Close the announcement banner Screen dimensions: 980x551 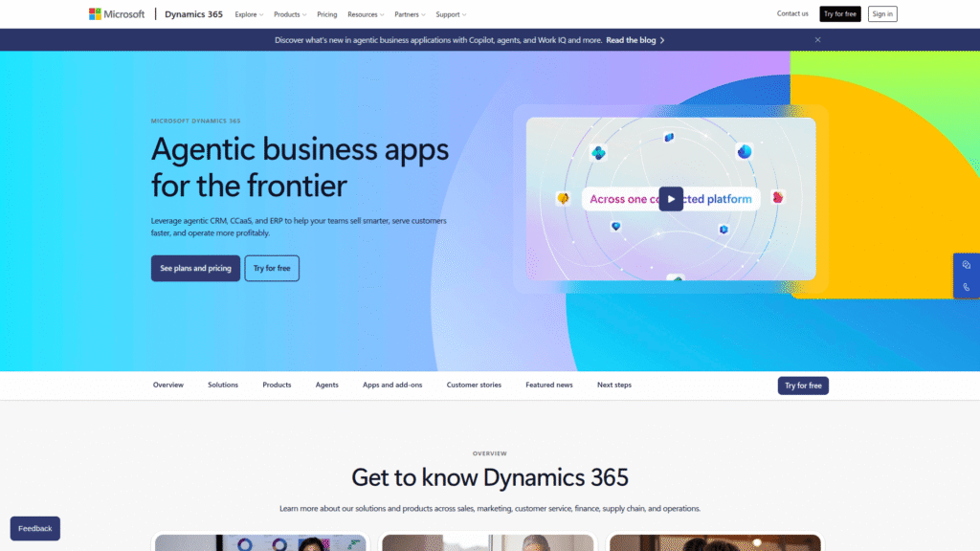point(817,39)
